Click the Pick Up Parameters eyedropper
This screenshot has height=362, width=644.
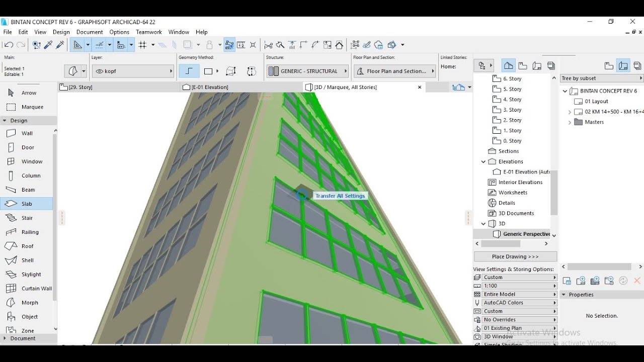[48, 45]
